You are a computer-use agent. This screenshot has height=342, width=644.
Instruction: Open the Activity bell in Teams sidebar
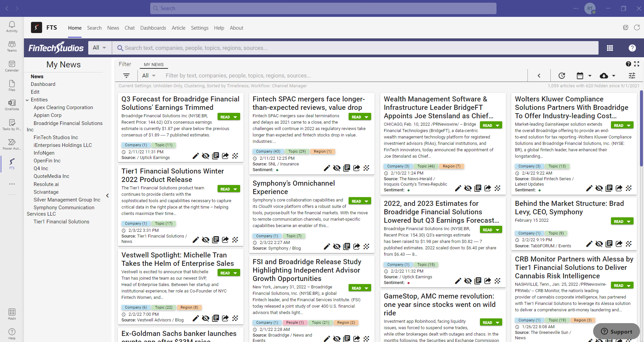12,26
